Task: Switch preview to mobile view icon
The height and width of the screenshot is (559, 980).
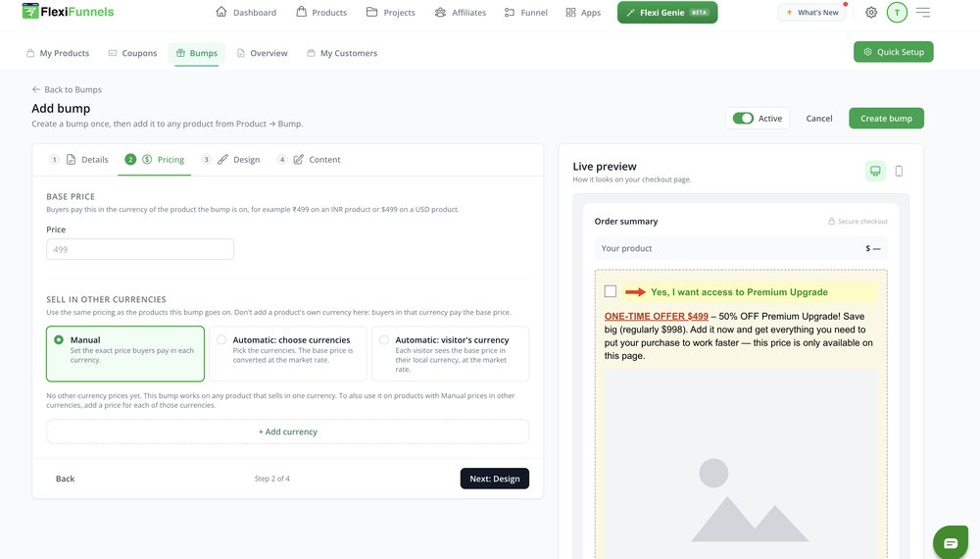Action: 899,171
